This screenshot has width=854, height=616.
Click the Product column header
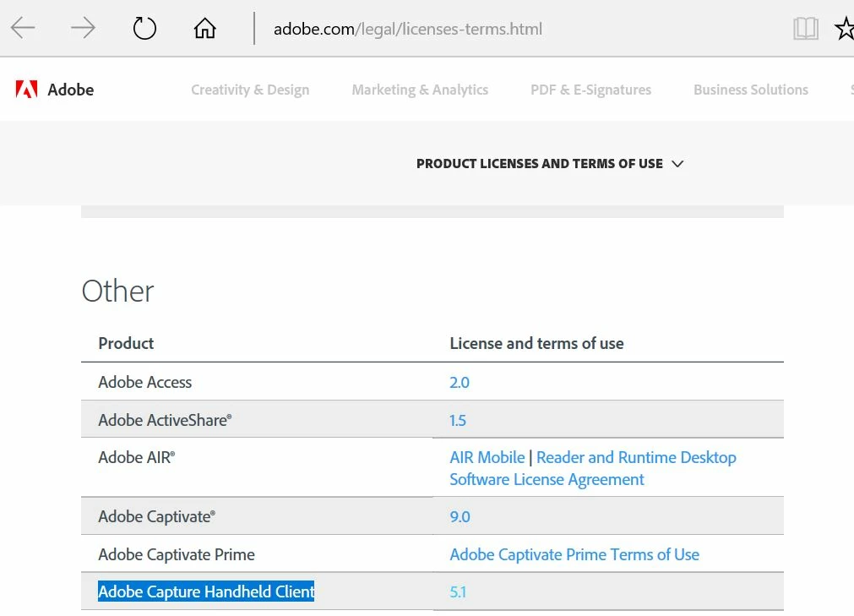click(126, 344)
